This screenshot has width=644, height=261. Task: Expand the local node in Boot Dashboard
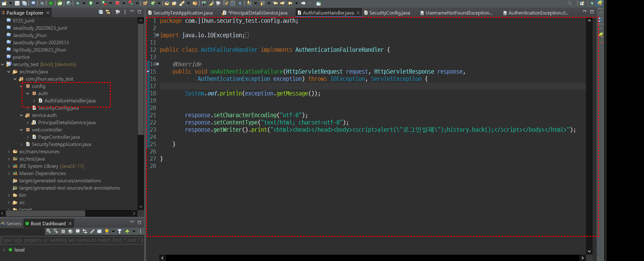click(x=4, y=250)
